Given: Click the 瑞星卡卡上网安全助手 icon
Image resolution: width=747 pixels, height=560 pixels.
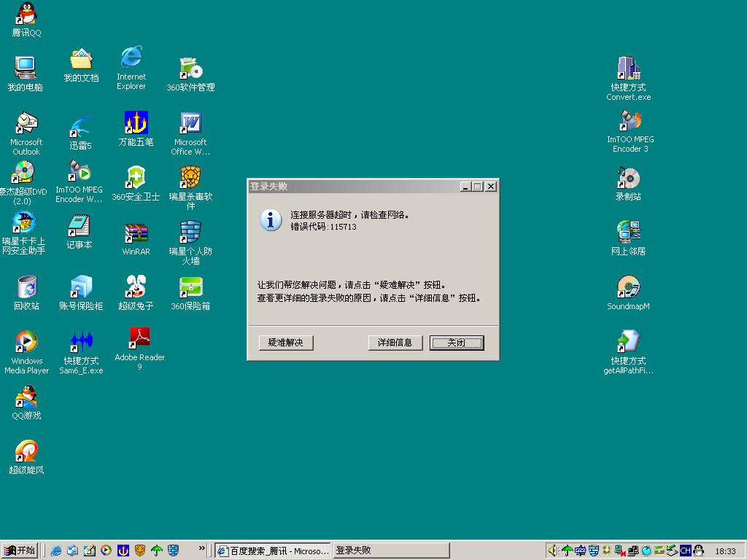Looking at the screenshot, I should [x=24, y=233].
